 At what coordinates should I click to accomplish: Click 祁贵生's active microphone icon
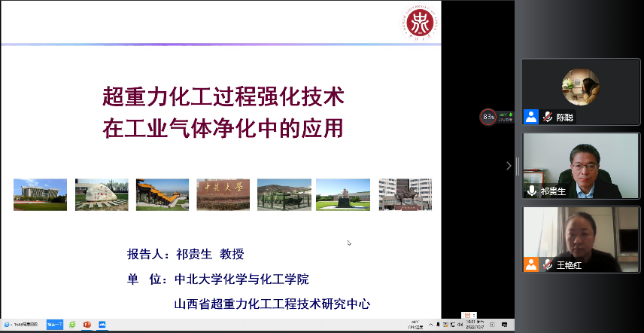coord(532,191)
